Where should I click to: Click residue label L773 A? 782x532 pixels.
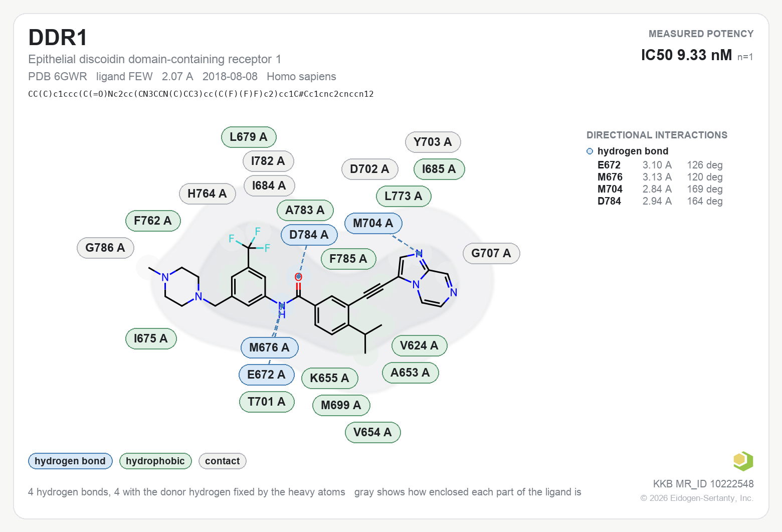click(x=404, y=196)
